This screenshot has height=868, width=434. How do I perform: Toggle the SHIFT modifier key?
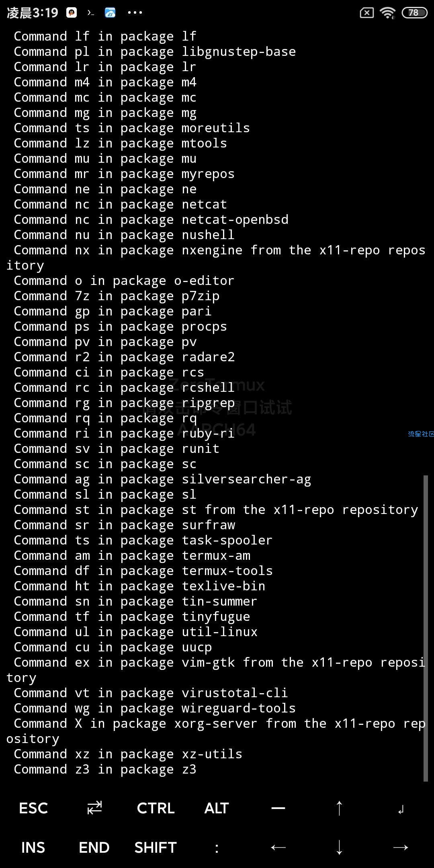click(x=156, y=848)
